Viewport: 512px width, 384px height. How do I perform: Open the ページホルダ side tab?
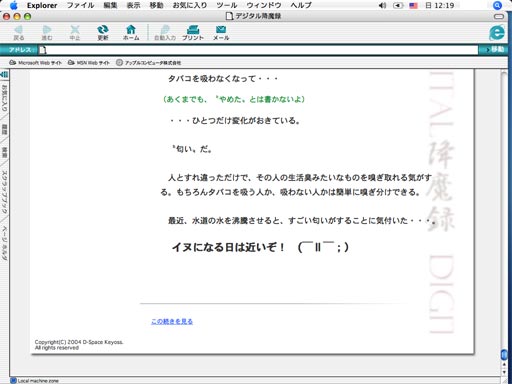[4, 243]
